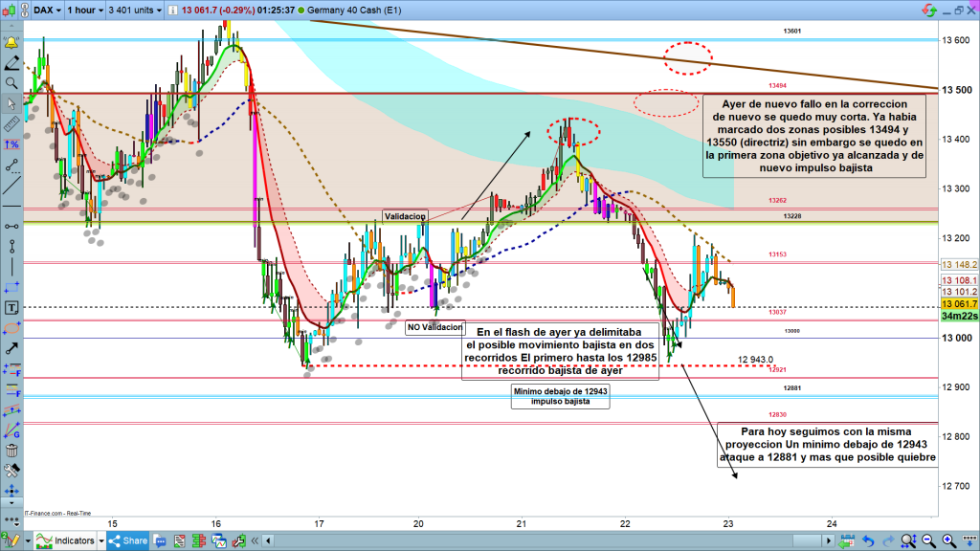Screen dimensions: 980x551
Task: Select the magnifier zoom tool
Action: click(x=12, y=83)
